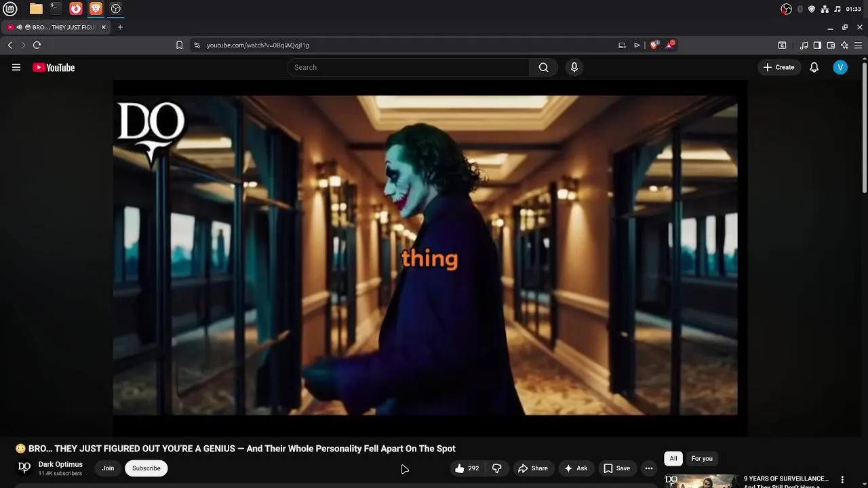Open a new browser tab
Viewport: 868px width, 488px height.
(120, 27)
